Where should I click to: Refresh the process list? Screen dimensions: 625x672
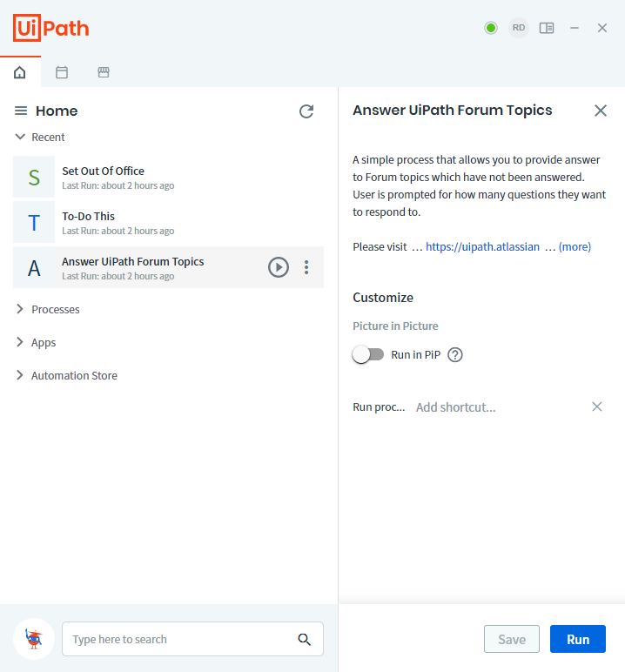click(306, 111)
